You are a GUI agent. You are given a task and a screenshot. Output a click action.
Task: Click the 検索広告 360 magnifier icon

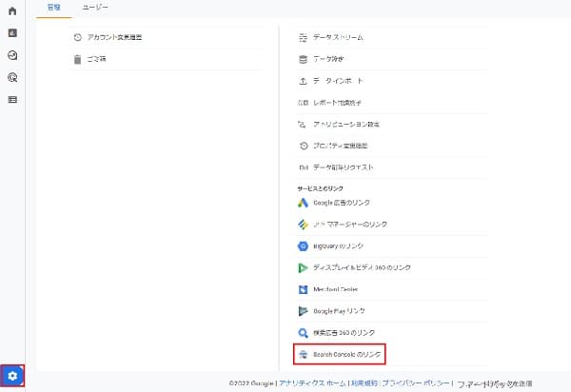point(303,333)
